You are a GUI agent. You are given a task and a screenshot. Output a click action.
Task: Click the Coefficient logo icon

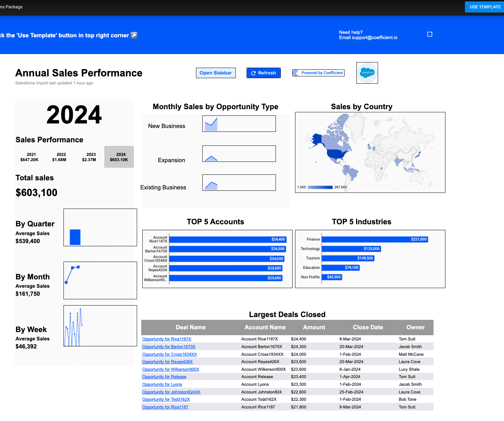click(x=296, y=73)
